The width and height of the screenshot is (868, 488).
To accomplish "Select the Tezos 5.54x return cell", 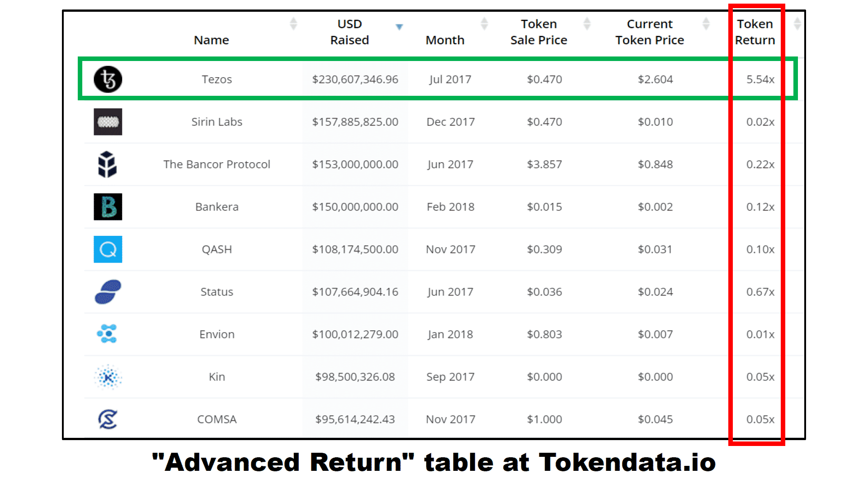I will (x=760, y=80).
